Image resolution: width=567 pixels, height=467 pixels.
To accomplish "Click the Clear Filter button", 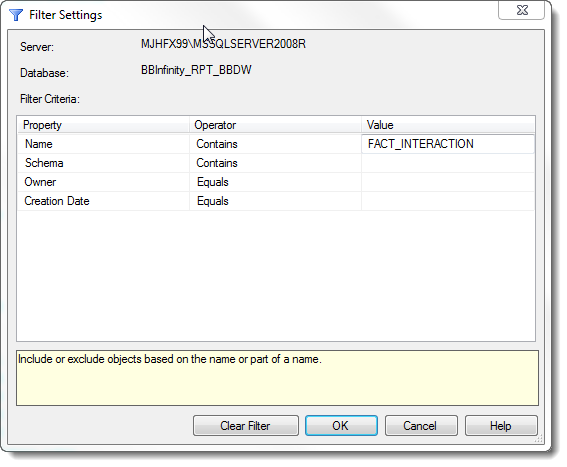I will pos(246,426).
